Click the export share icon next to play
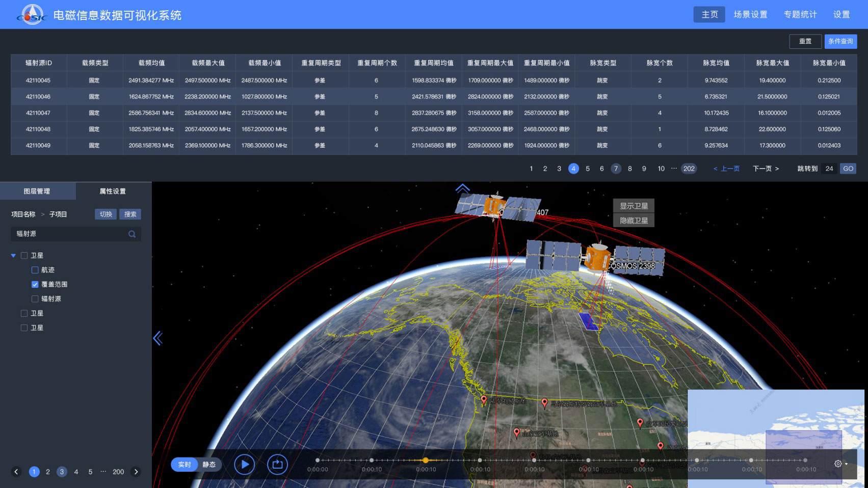The width and height of the screenshot is (868, 488). (x=277, y=464)
